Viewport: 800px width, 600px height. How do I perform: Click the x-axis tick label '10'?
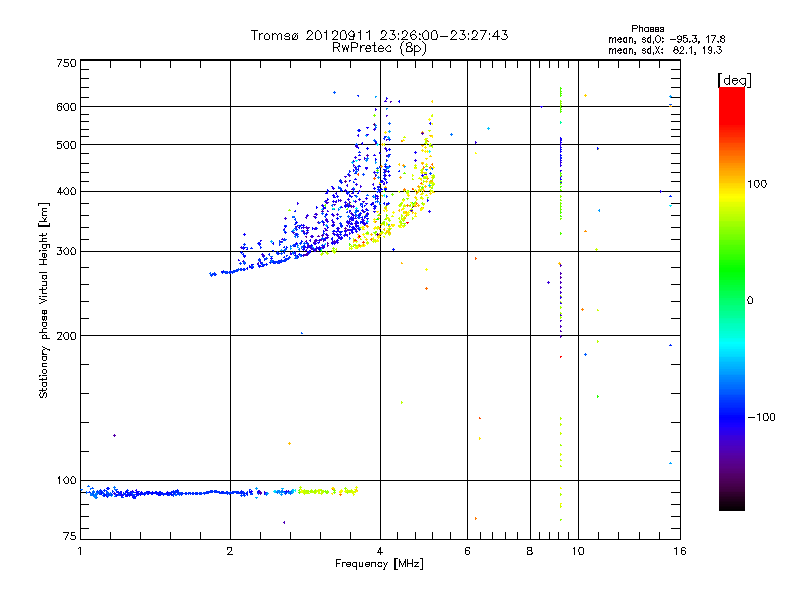click(x=578, y=551)
